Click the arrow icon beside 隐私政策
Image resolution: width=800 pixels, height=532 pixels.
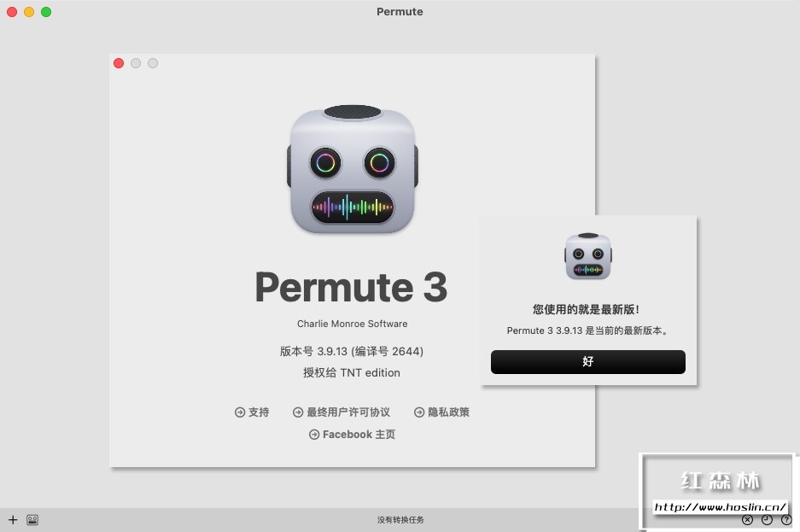click(419, 412)
